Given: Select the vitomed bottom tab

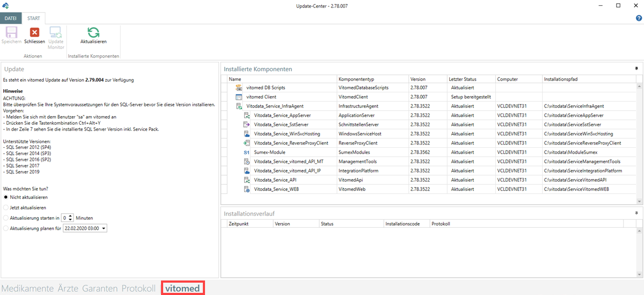Looking at the screenshot, I should 182,289.
